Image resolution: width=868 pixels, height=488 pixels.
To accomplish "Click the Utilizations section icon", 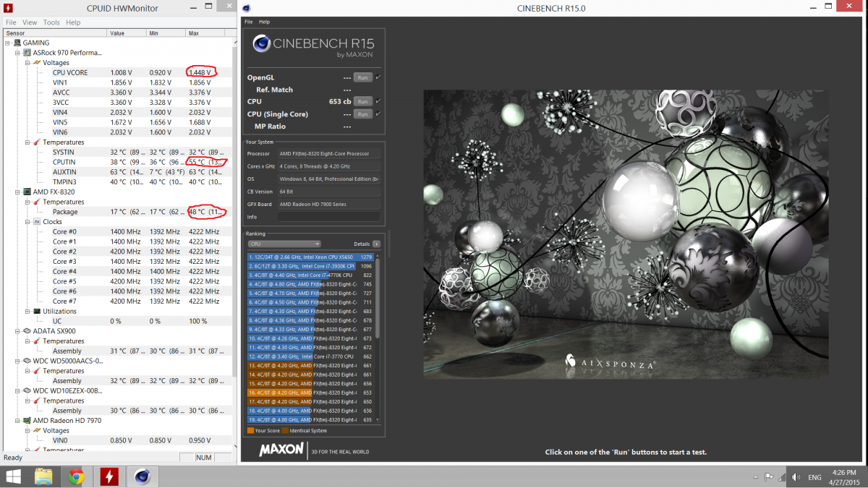I will tap(37, 312).
